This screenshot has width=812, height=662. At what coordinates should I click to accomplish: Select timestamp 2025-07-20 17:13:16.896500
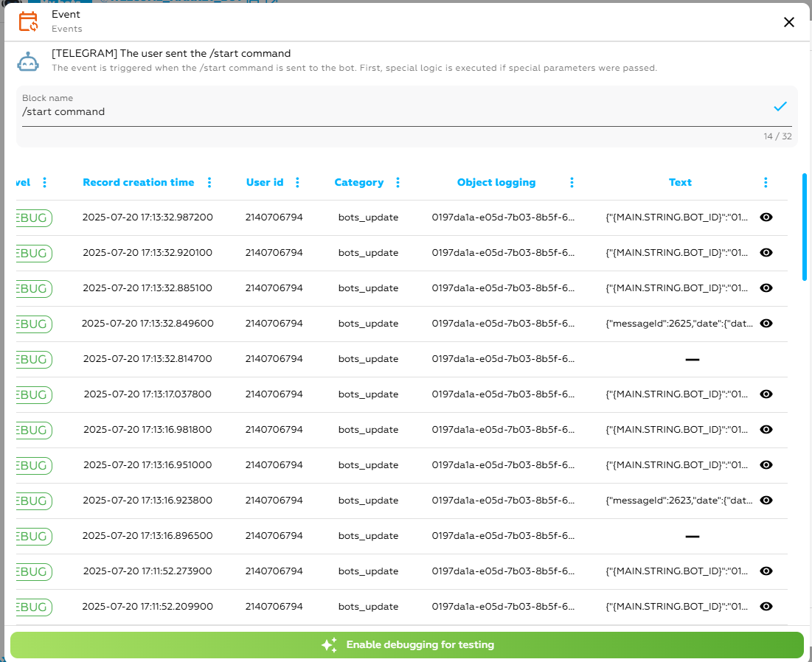(x=148, y=536)
